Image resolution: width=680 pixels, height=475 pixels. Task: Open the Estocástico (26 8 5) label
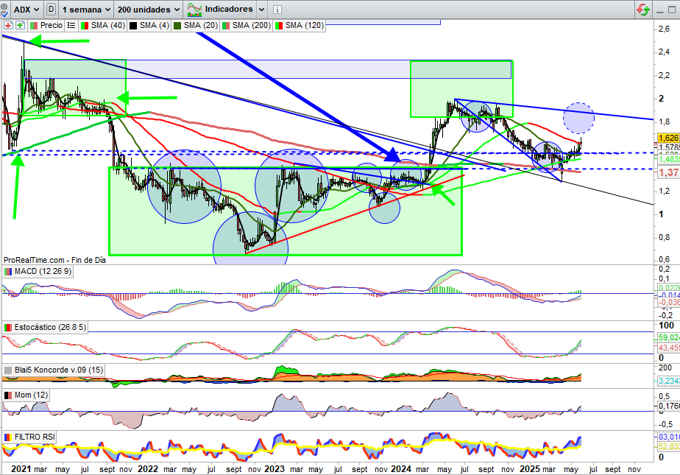[50, 328]
